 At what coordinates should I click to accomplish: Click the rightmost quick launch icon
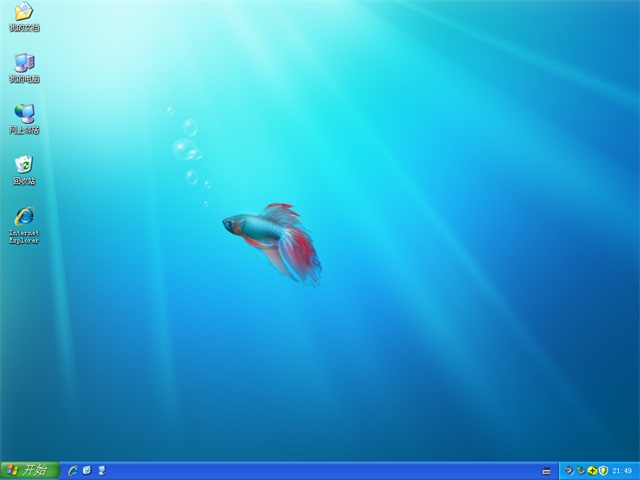pos(101,470)
